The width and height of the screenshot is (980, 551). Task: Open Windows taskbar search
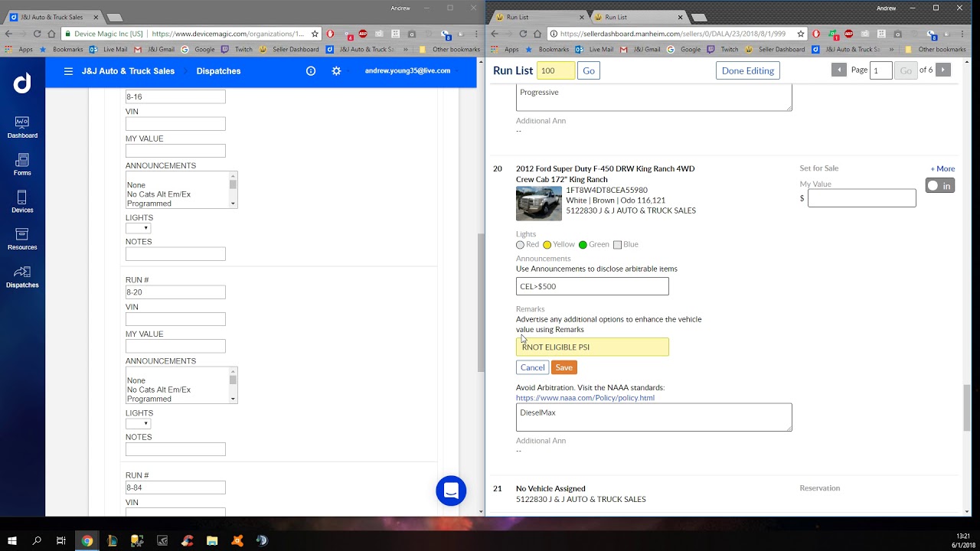pyautogui.click(x=37, y=540)
